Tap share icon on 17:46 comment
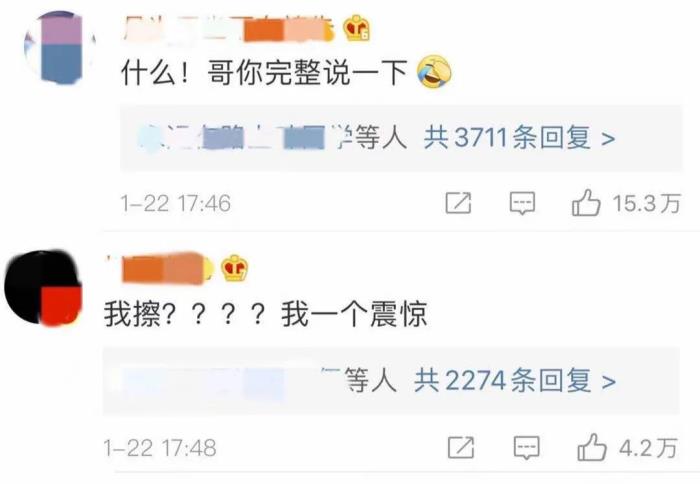Image resolution: width=700 pixels, height=484 pixels. click(x=458, y=203)
